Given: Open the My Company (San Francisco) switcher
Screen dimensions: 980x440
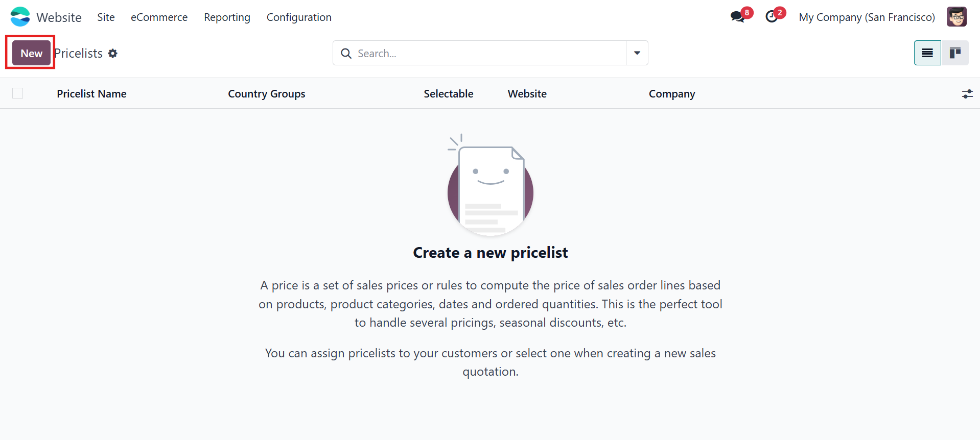Looking at the screenshot, I should (867, 17).
